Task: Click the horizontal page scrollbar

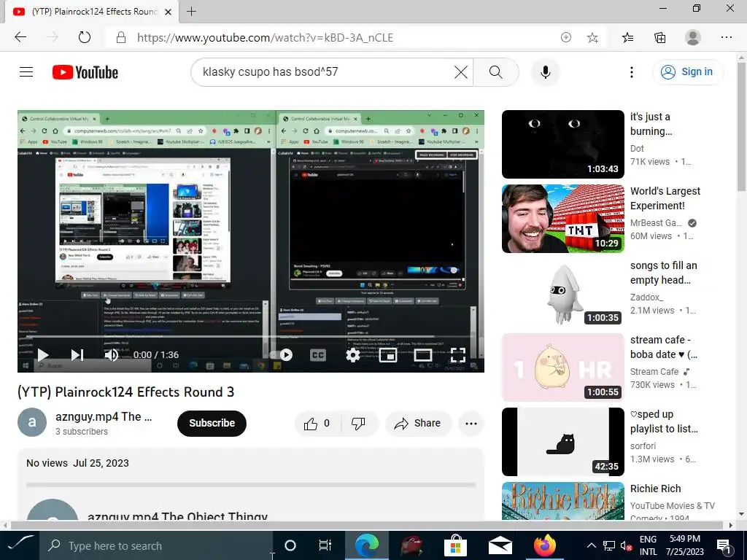Action: pyautogui.click(x=367, y=525)
